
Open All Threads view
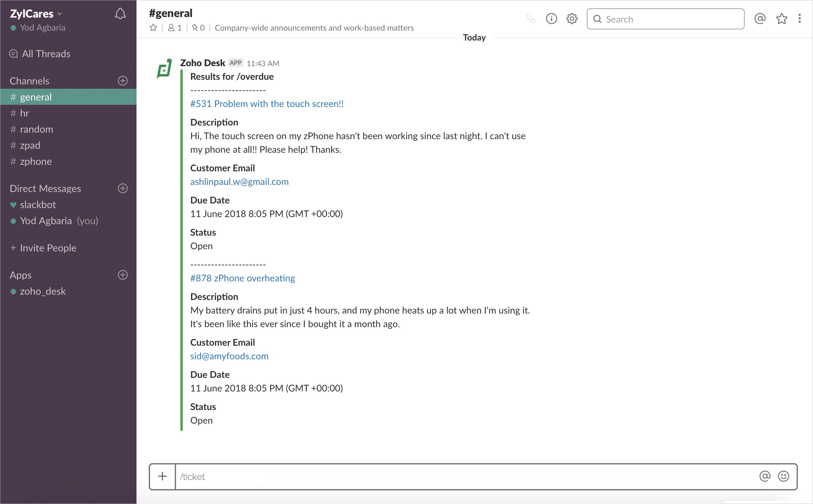46,54
